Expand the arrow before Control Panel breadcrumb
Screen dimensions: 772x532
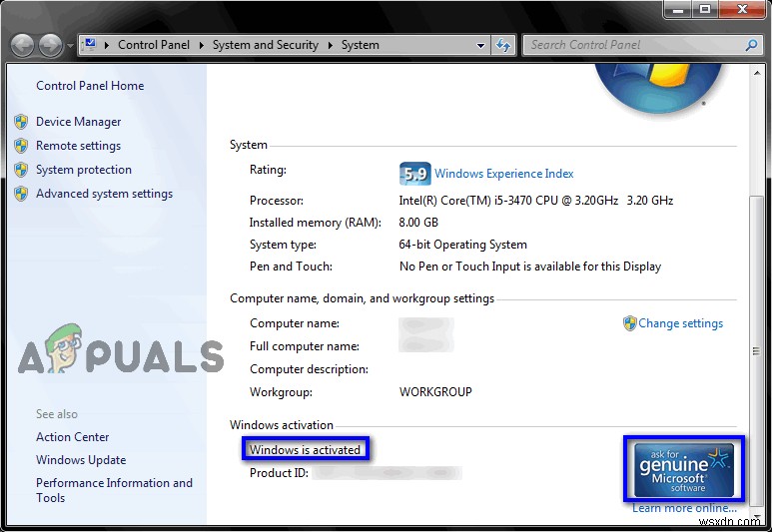coord(106,45)
